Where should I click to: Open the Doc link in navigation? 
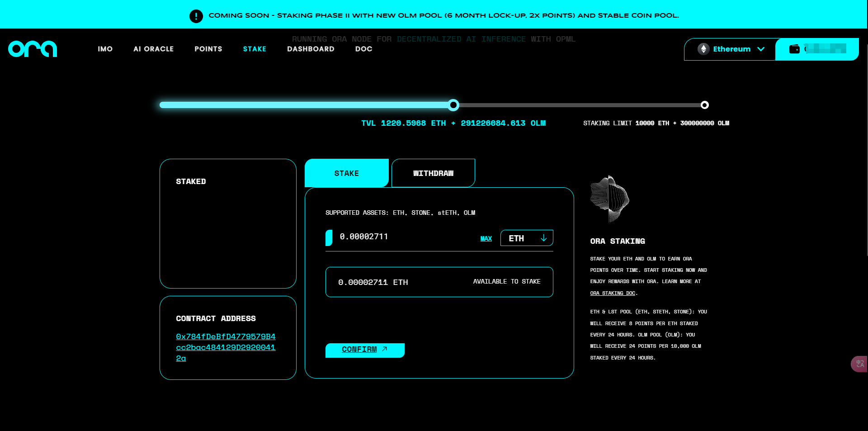[364, 49]
